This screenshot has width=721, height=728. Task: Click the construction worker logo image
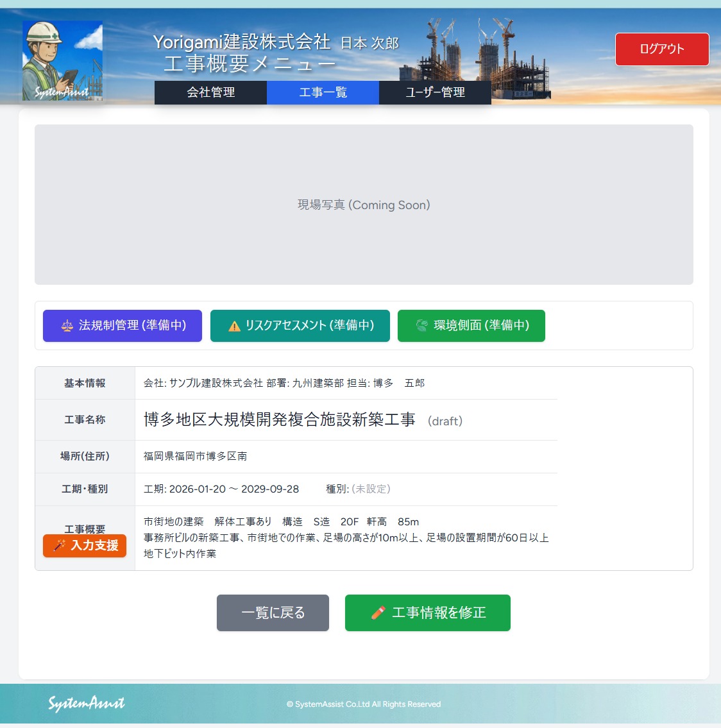[x=63, y=61]
